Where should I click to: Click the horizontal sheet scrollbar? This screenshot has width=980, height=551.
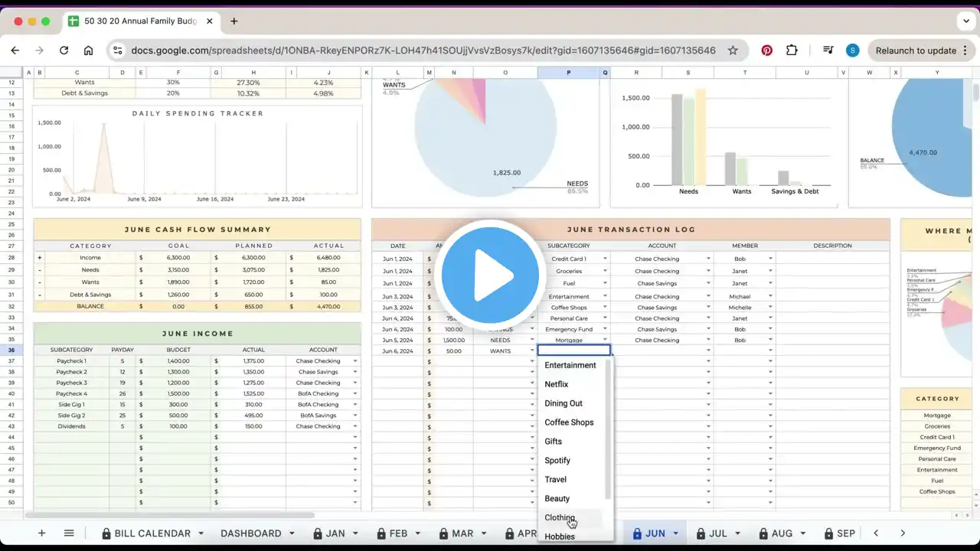coord(169,515)
